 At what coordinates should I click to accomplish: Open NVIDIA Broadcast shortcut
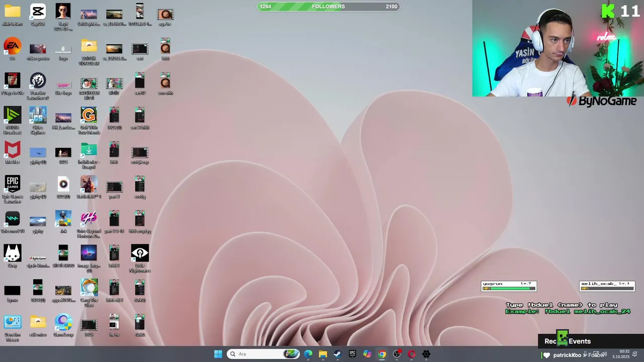click(12, 121)
